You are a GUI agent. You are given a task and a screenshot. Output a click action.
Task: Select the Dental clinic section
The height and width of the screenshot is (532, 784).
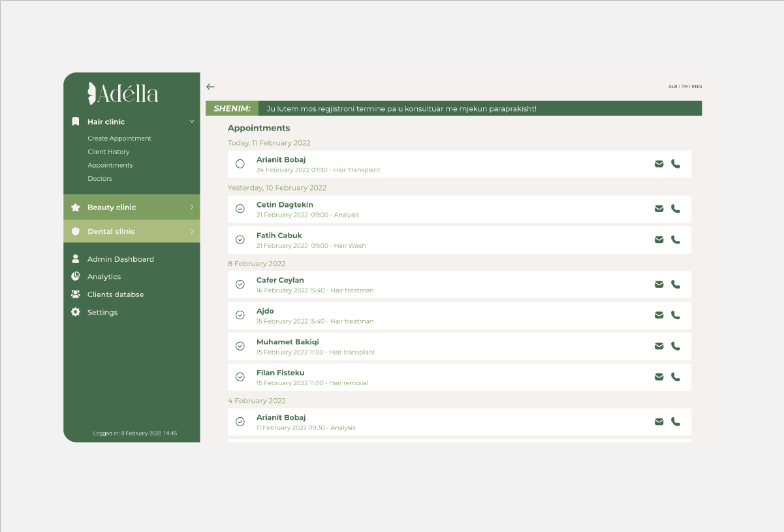pos(132,232)
